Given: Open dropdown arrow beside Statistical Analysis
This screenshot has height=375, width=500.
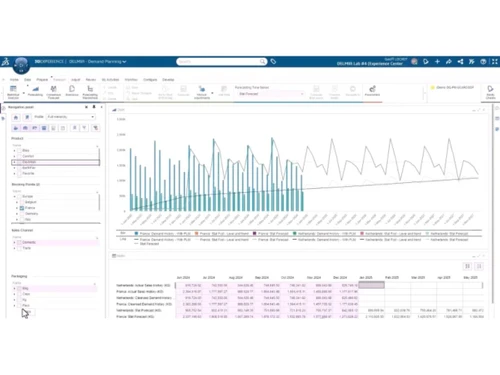Looking at the screenshot, I should click(x=24, y=93).
